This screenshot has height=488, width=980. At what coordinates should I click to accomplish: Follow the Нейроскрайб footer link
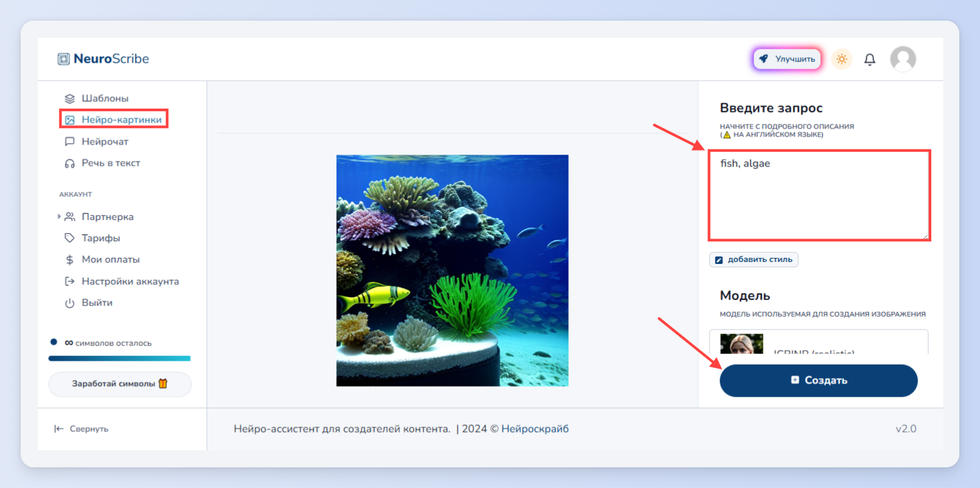pos(535,429)
